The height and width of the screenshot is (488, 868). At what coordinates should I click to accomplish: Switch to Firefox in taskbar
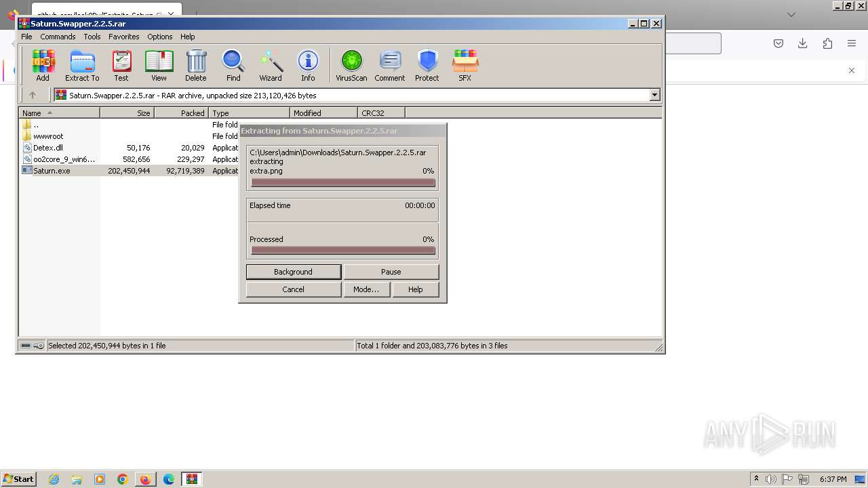tap(146, 479)
